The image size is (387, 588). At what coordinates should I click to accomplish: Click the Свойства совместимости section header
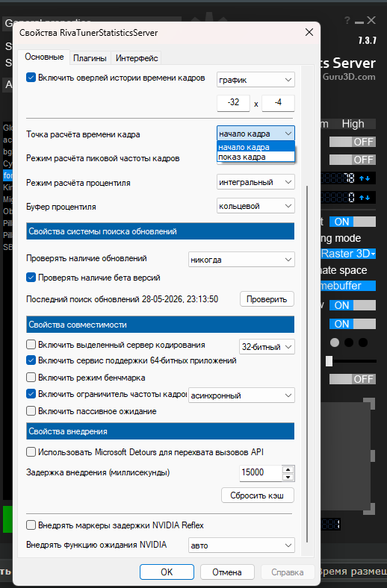pos(161,325)
